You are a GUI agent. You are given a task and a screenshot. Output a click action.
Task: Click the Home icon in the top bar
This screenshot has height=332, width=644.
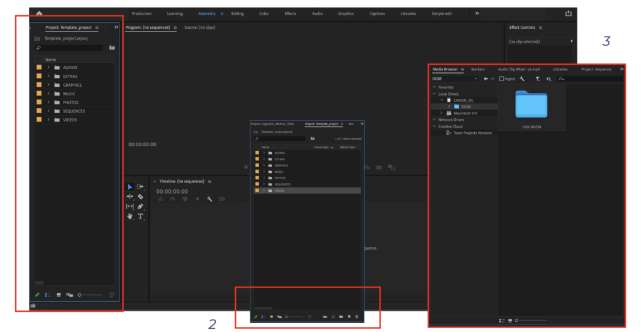coord(39,13)
